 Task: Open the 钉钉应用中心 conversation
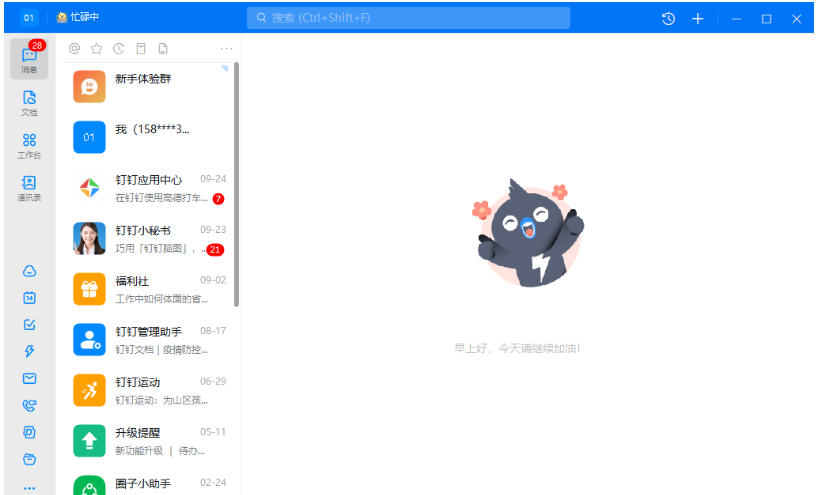point(149,188)
